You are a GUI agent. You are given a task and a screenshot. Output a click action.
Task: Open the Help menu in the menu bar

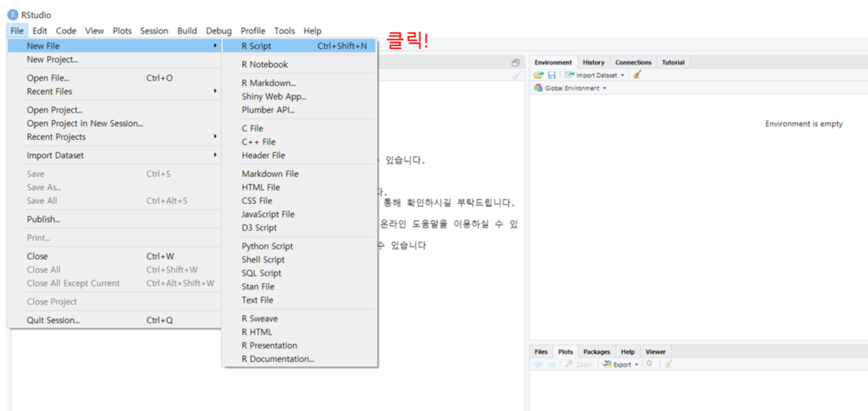click(x=312, y=31)
